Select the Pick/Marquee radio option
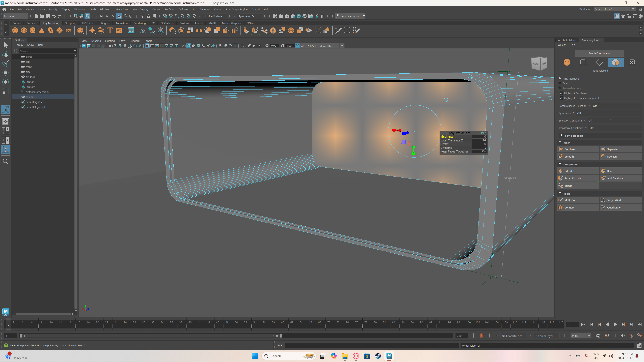This screenshot has height=362, width=644. pyautogui.click(x=560, y=78)
